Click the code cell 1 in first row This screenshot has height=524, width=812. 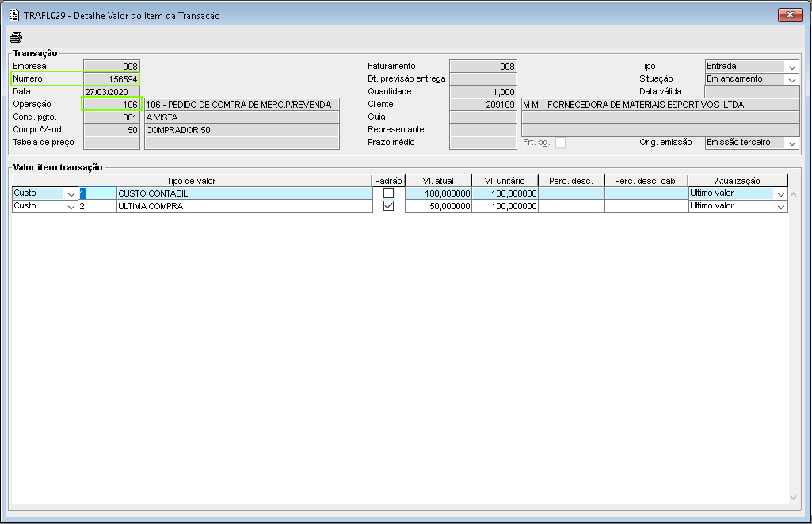(97, 193)
